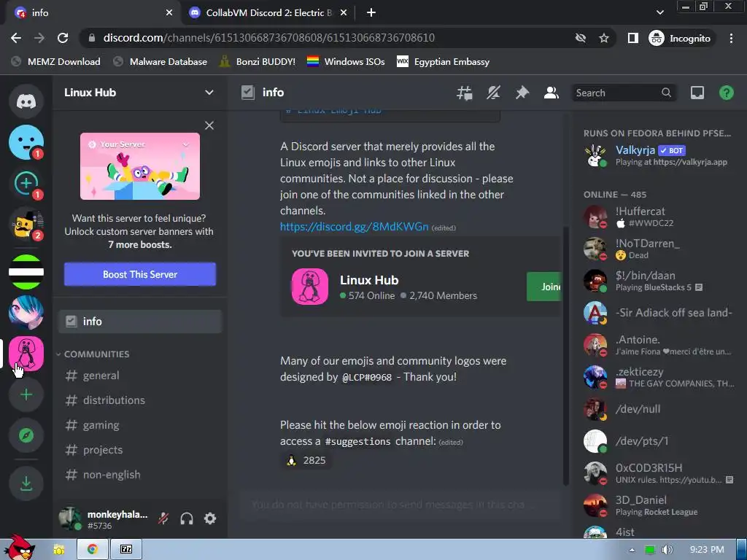Open 0xC0D3R15H member profile

click(659, 472)
